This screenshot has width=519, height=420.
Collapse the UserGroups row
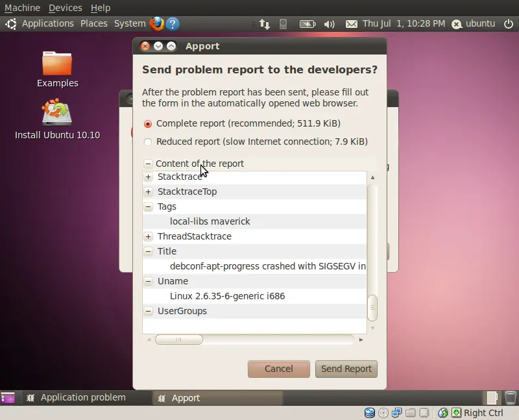[x=149, y=311]
